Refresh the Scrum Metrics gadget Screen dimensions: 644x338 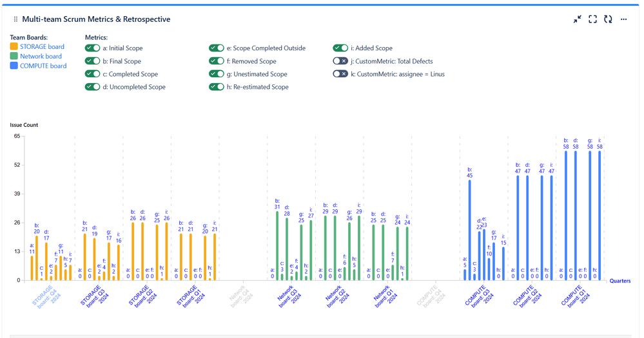(609, 19)
